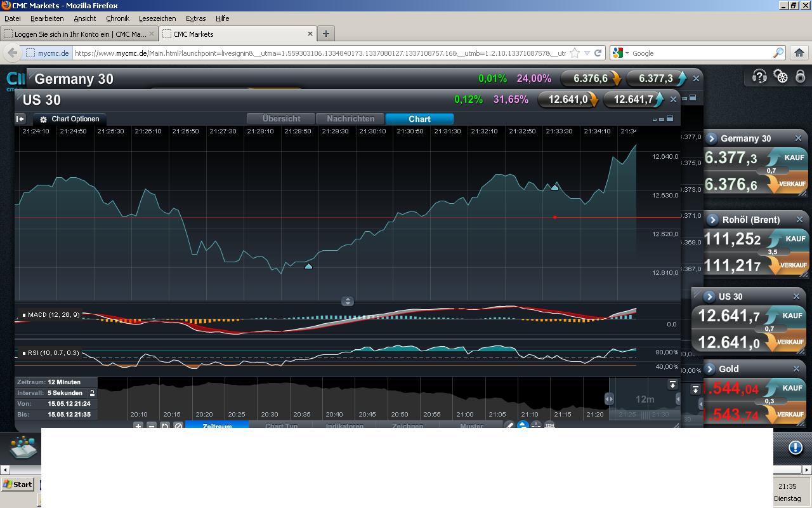
Task: Open the Datei menu
Action: 12,18
